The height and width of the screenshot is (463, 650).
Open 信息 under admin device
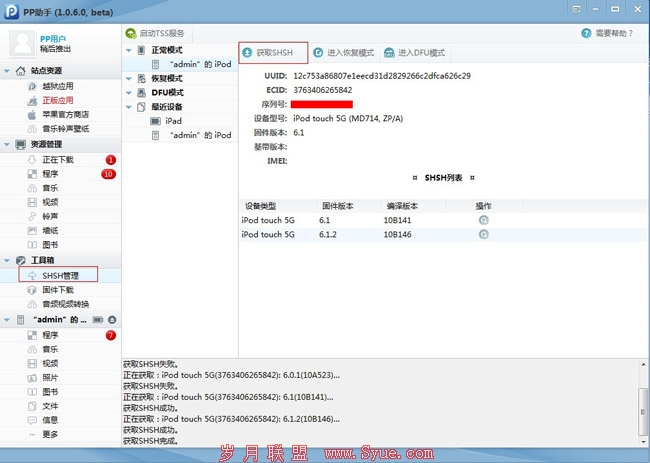tap(50, 420)
